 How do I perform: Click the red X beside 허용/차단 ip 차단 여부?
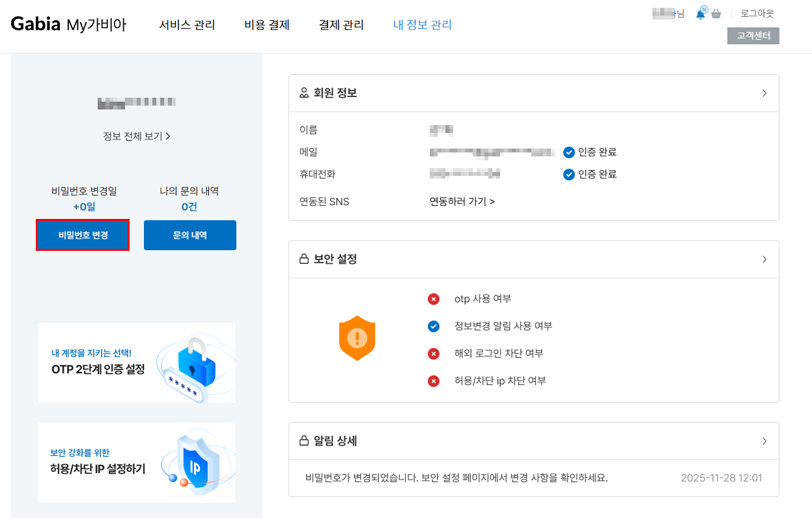433,381
